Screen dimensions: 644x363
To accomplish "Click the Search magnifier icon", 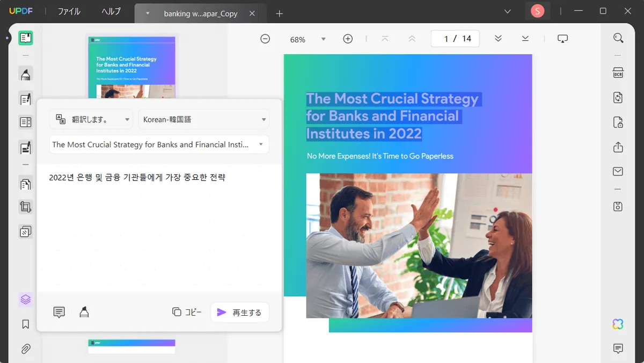I will tap(618, 38).
